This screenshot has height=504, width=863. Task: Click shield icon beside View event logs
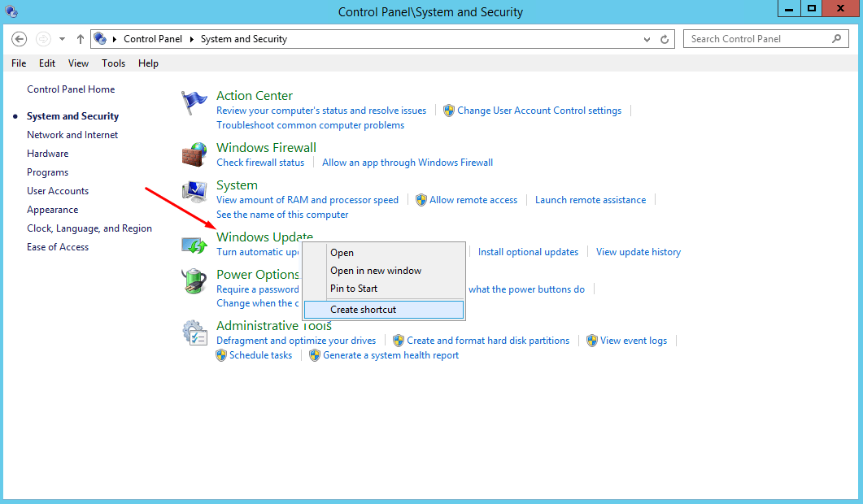(x=591, y=341)
